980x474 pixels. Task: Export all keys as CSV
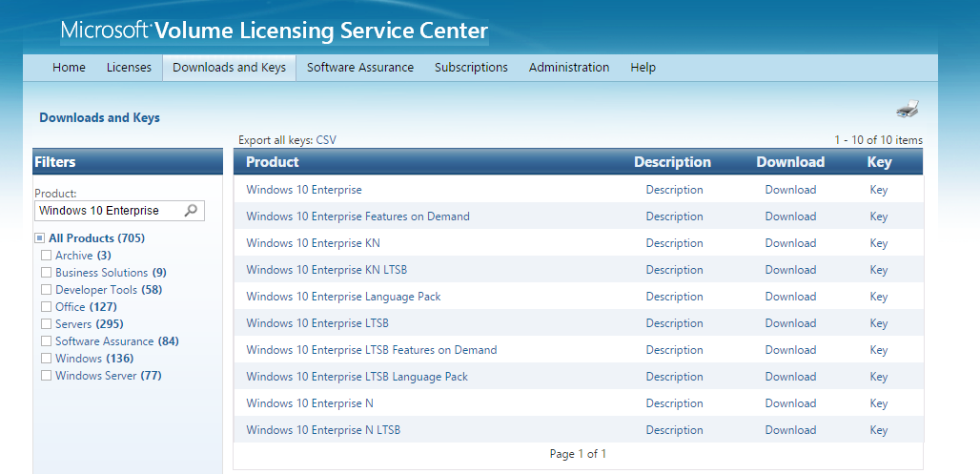[x=326, y=140]
